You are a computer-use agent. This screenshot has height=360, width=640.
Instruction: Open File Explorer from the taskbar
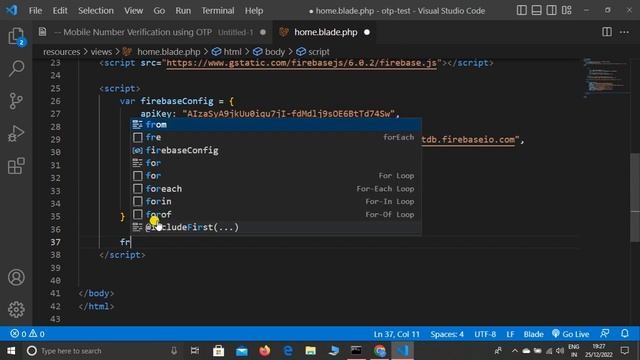[x=311, y=351]
